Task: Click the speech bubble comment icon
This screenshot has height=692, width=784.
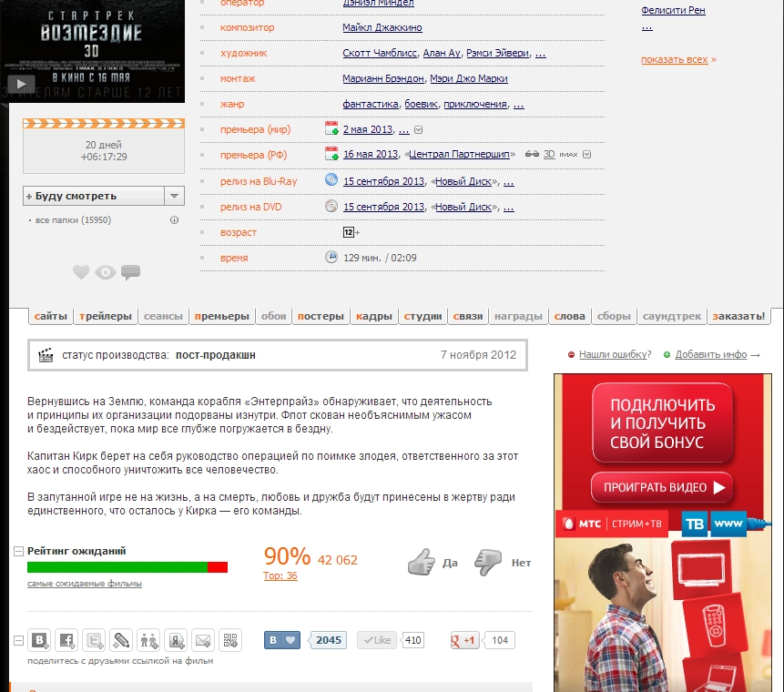Action: 130,272
